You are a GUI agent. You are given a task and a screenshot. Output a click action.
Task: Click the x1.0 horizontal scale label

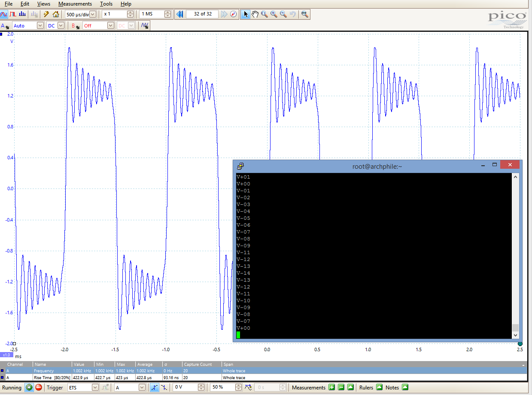[6, 355]
